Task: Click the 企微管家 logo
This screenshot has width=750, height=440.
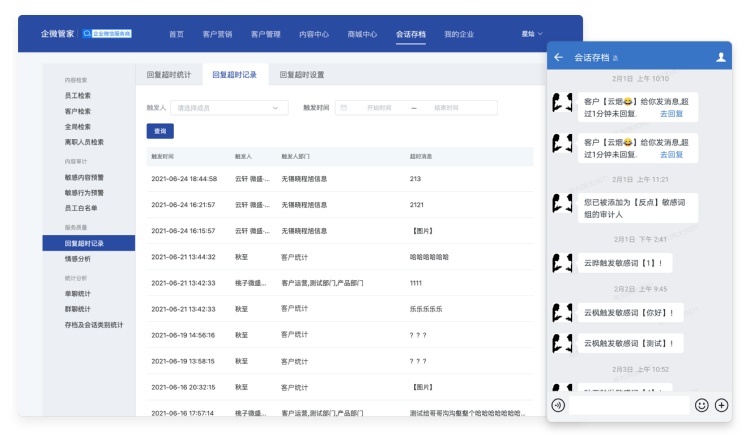Action: pyautogui.click(x=56, y=33)
